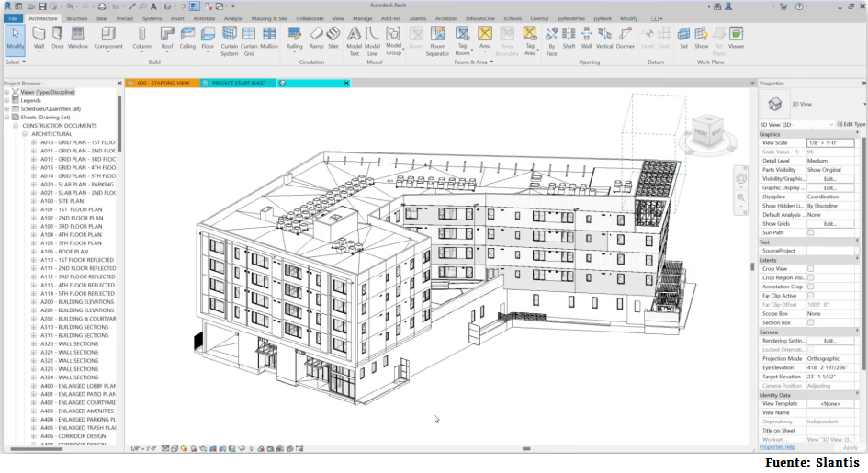
Task: Select the Mullion tool
Action: coord(269,39)
